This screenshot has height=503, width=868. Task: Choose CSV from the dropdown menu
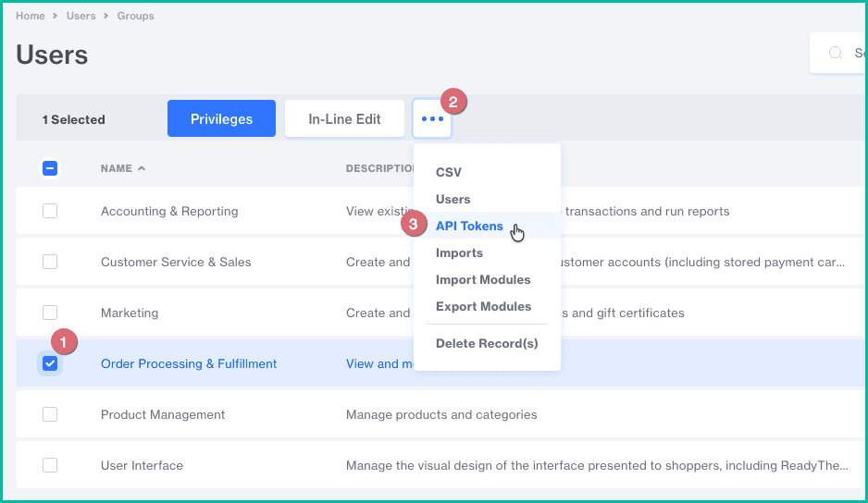[x=449, y=172]
